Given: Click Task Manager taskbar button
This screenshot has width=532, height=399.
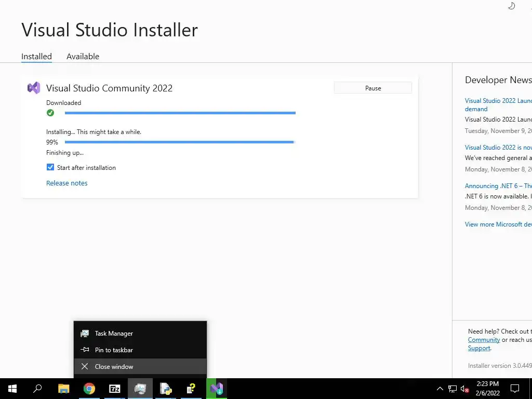Looking at the screenshot, I should point(140,389).
